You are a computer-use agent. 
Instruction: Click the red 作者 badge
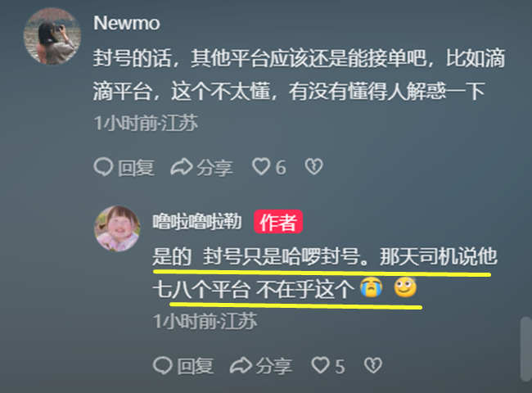pos(278,222)
